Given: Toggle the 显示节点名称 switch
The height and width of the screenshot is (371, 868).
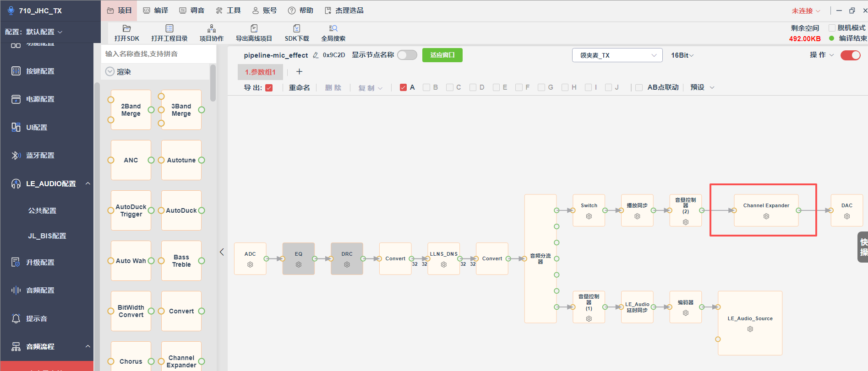Looking at the screenshot, I should [x=407, y=55].
